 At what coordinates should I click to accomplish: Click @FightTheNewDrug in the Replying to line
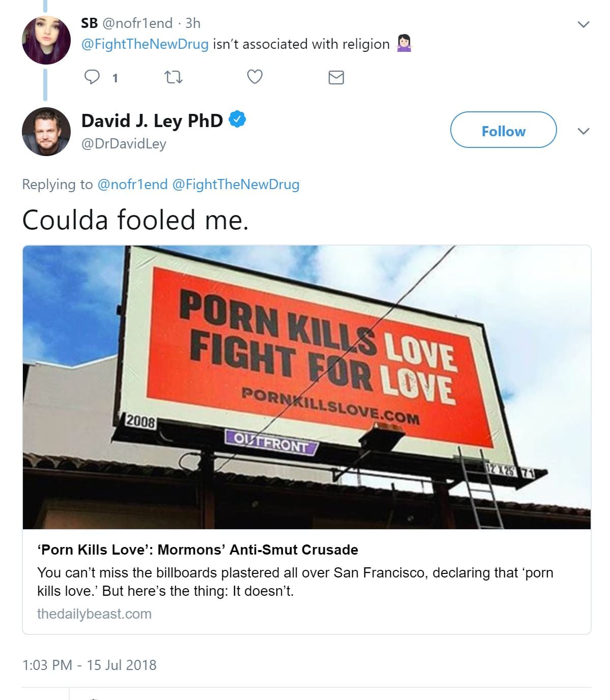coord(236,184)
